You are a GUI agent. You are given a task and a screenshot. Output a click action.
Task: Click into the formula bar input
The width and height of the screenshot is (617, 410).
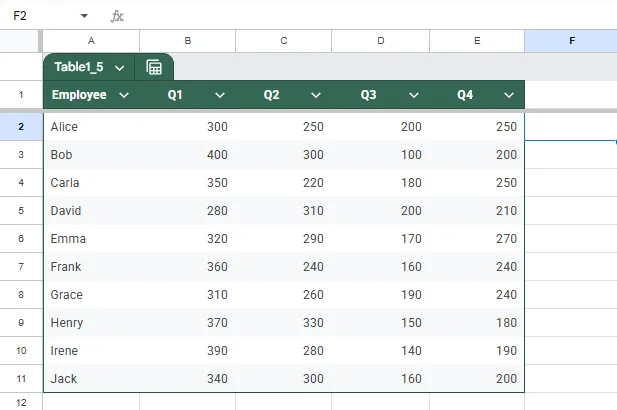point(370,16)
